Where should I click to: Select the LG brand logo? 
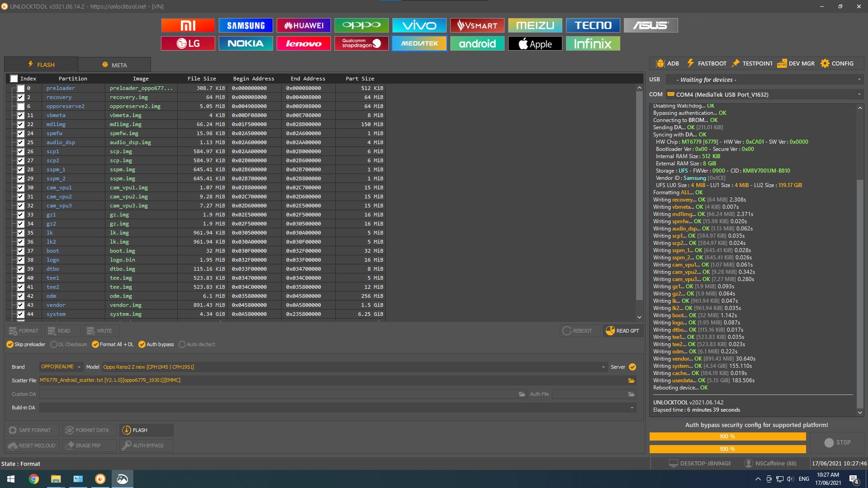[188, 43]
